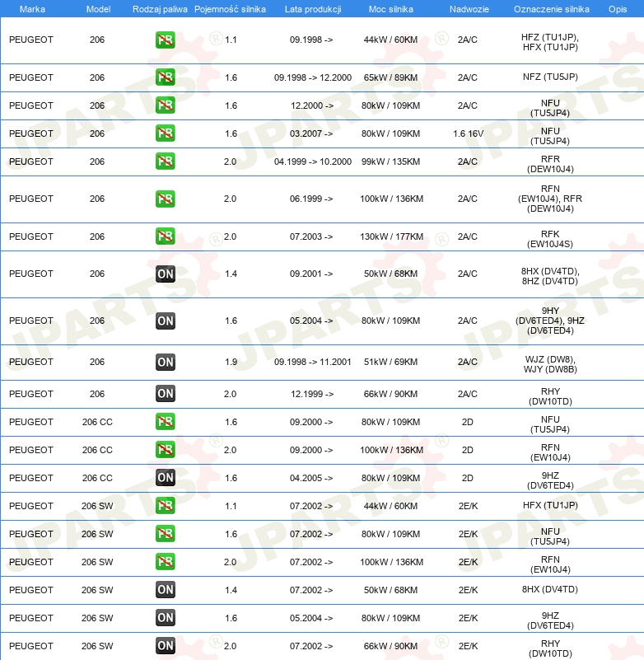644x660 pixels.
Task: Click the petrol icon in the NFZ (TU5JP) row
Action: click(x=166, y=77)
